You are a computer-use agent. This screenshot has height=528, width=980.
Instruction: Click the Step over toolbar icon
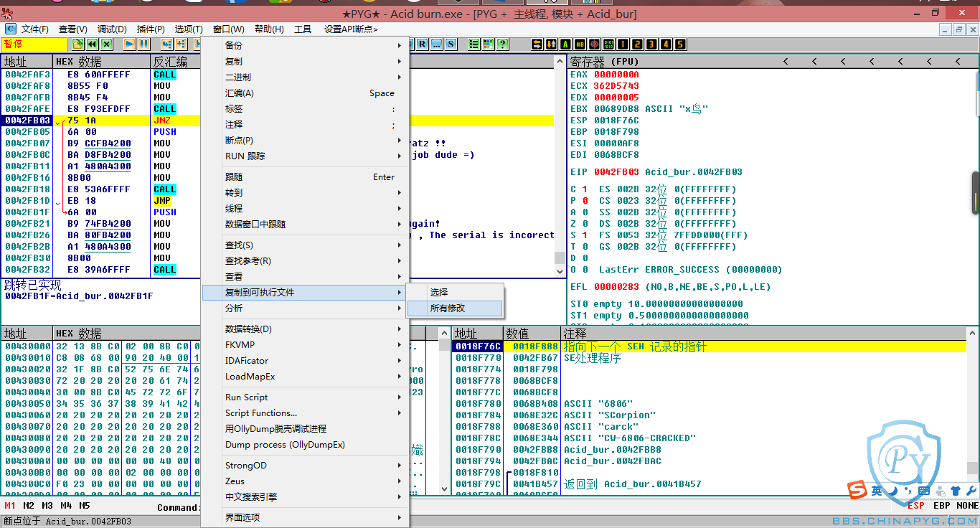[x=181, y=44]
